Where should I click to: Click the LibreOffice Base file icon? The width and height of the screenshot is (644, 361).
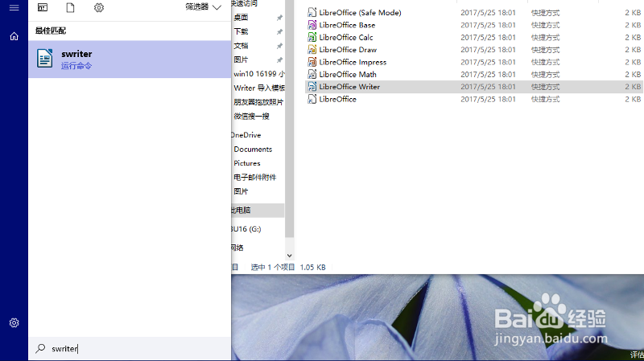(312, 25)
